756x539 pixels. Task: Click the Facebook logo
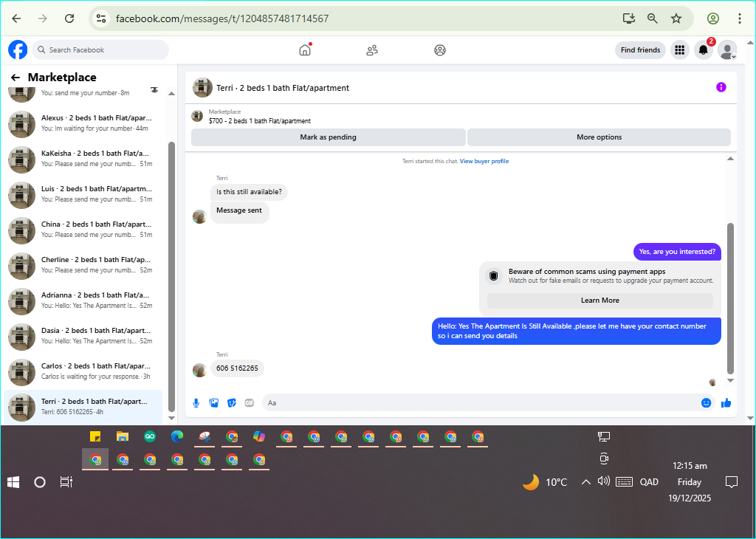18,49
